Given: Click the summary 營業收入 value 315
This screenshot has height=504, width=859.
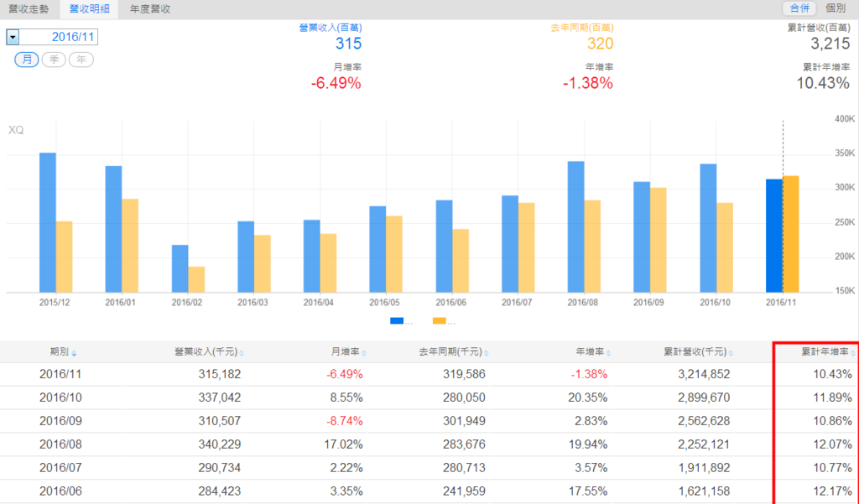Looking at the screenshot, I should 348,44.
